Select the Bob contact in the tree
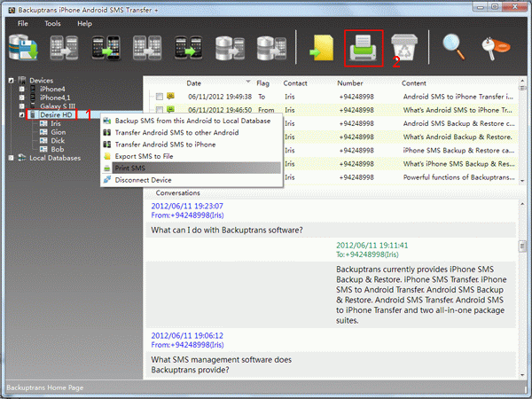 [x=58, y=149]
